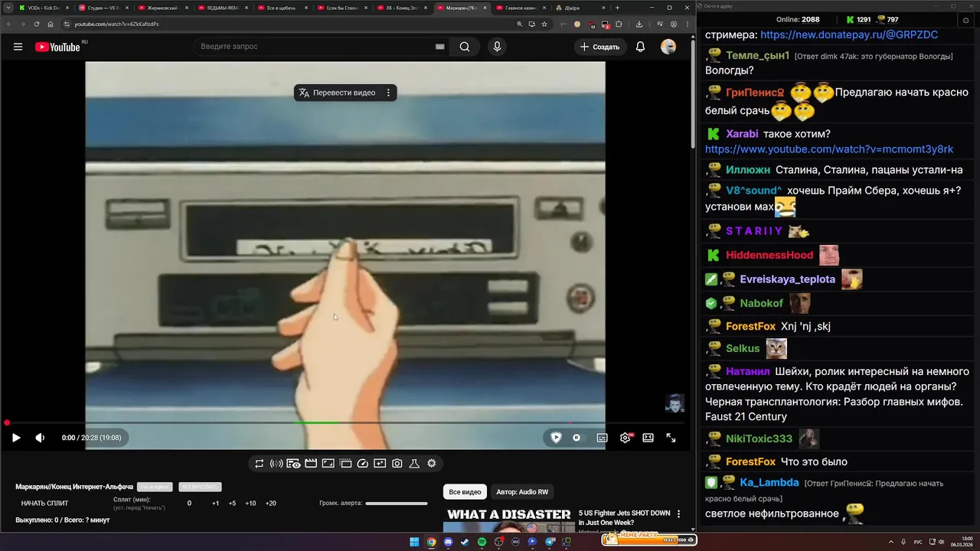Open the flask experiments icon

pos(414,464)
